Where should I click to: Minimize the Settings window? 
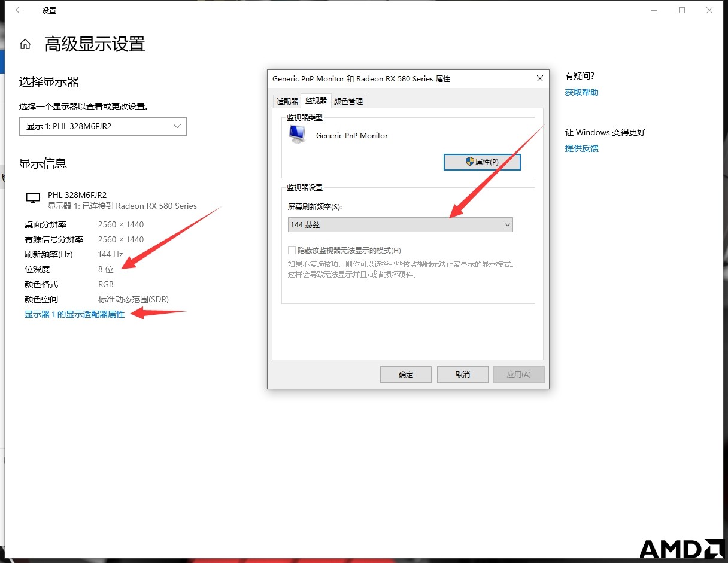pyautogui.click(x=654, y=10)
